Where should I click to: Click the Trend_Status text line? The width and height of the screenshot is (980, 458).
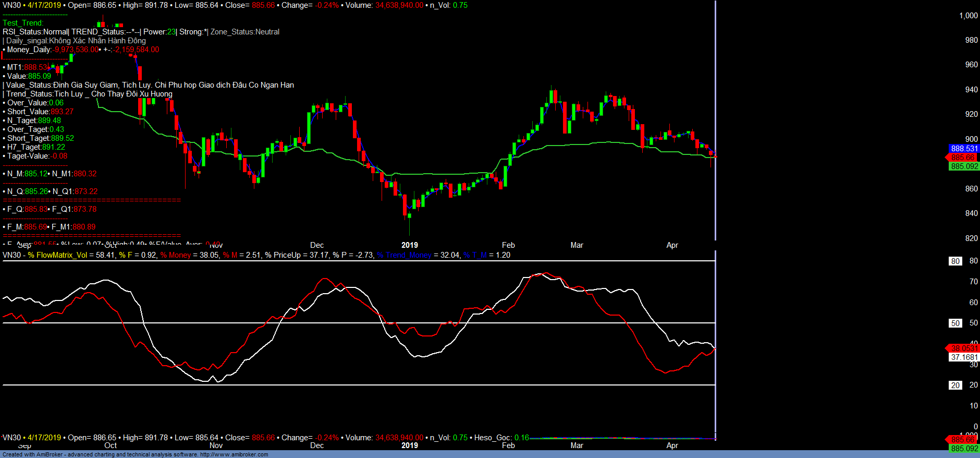tap(89, 94)
